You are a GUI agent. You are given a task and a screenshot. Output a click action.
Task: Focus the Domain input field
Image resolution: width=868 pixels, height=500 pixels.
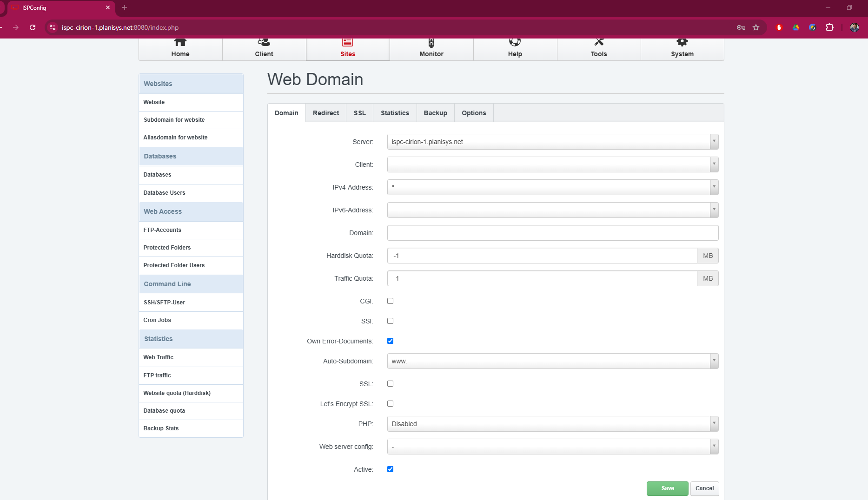pos(553,233)
